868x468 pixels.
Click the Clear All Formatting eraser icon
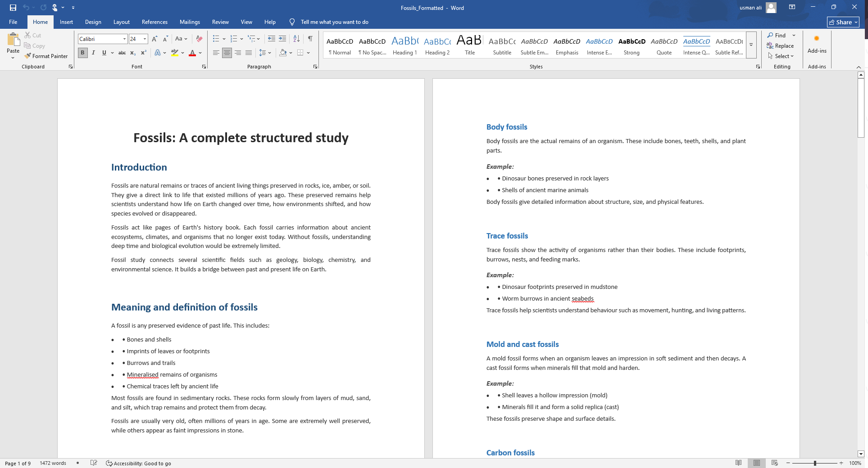199,39
